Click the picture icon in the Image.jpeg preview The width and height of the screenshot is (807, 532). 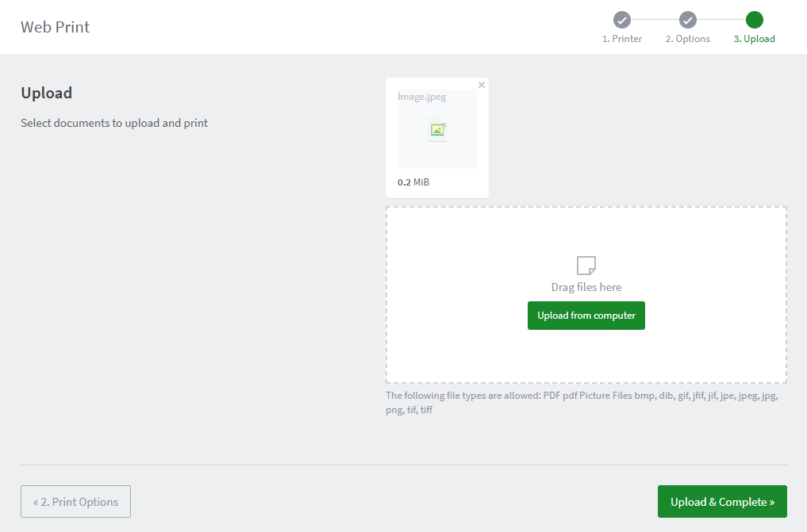(437, 130)
